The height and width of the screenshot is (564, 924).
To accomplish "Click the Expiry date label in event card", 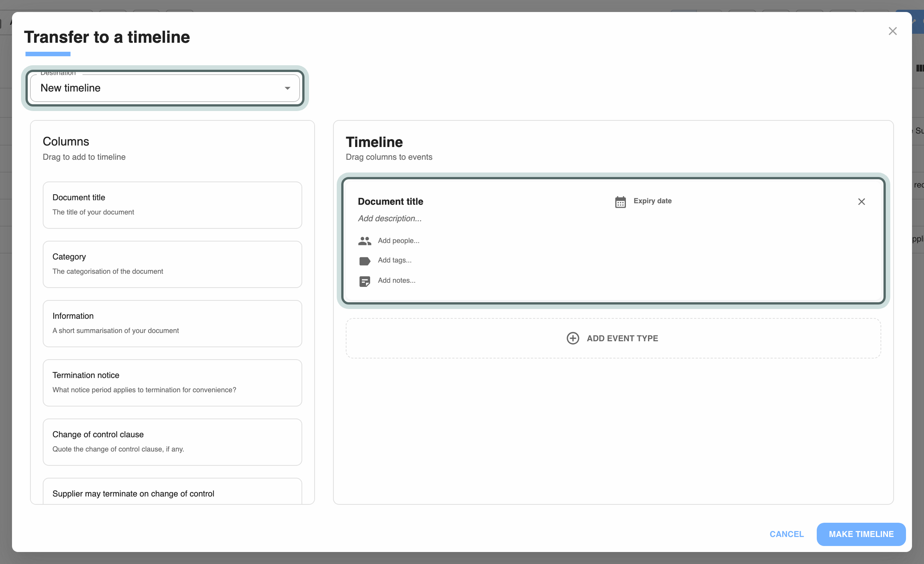I will point(652,201).
